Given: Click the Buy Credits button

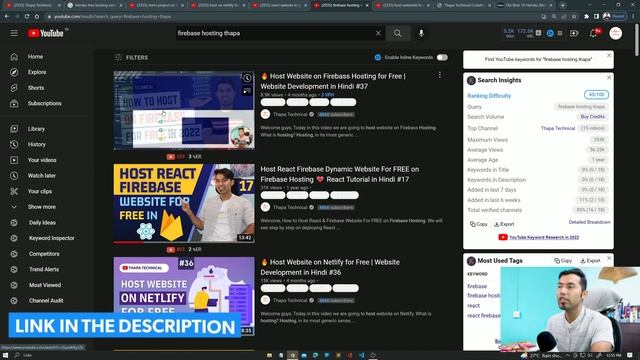Looking at the screenshot, I should (x=593, y=117).
